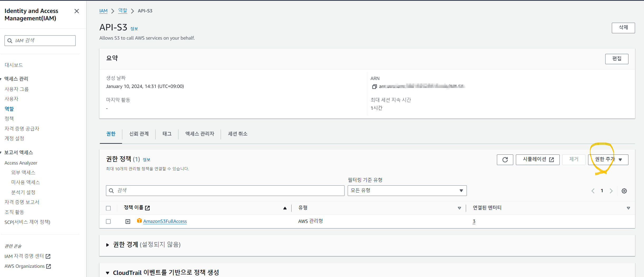Click external link icon beside 정책 이름
This screenshot has height=277, width=644.
(148, 208)
